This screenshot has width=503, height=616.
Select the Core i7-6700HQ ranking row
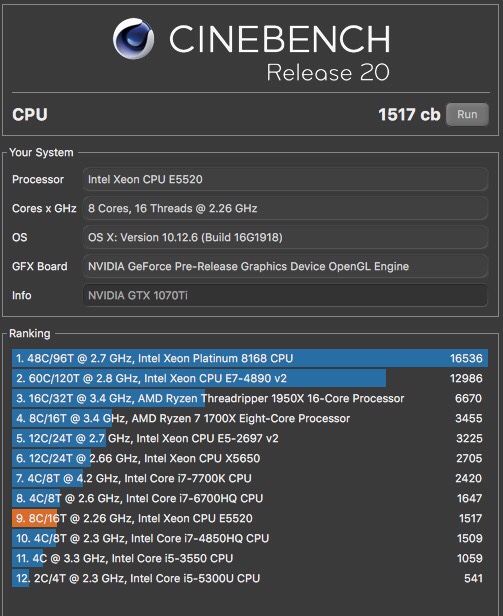tap(250, 499)
